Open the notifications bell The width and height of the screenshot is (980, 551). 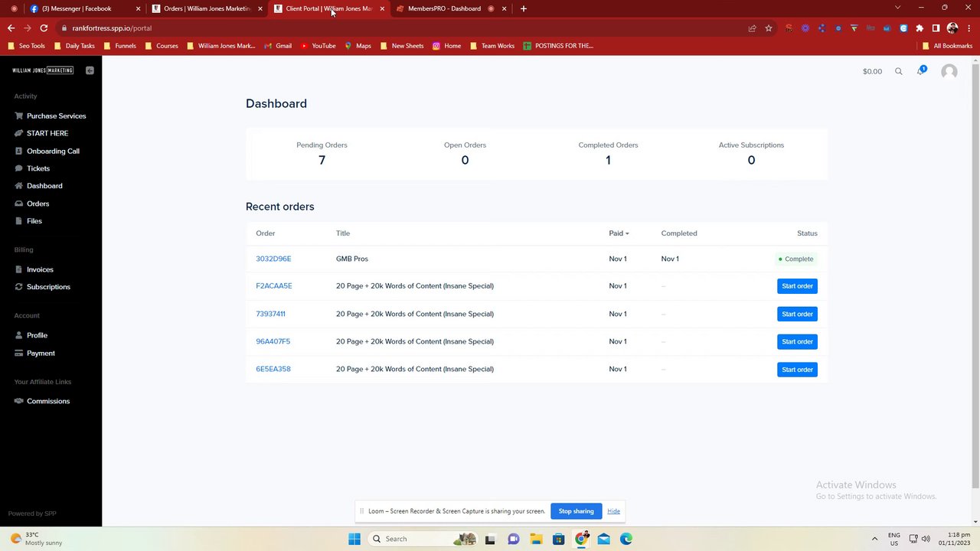pos(921,71)
